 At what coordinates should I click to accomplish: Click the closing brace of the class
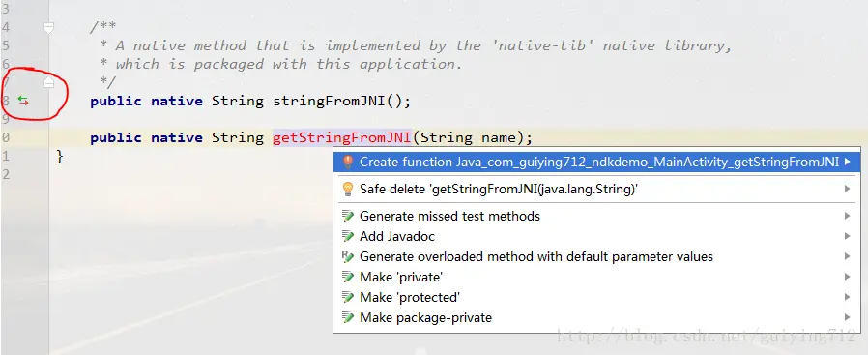click(60, 157)
